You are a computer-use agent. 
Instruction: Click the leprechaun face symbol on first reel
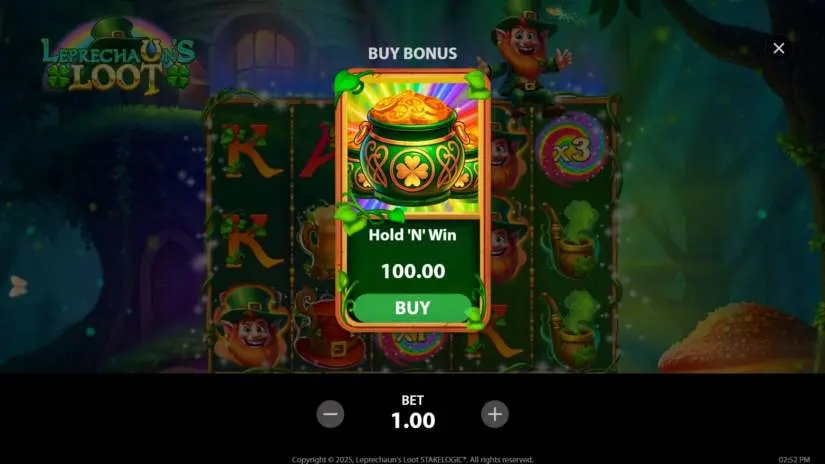click(x=251, y=326)
